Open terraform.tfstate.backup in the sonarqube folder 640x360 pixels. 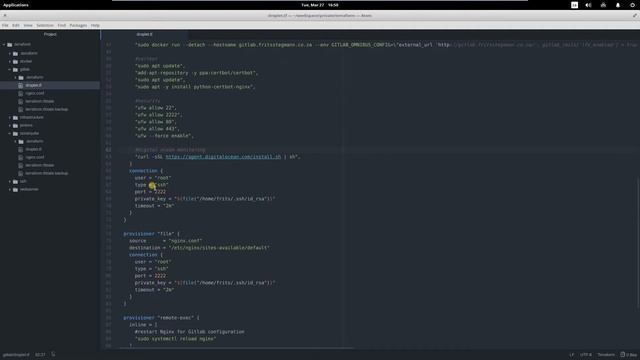pos(47,173)
